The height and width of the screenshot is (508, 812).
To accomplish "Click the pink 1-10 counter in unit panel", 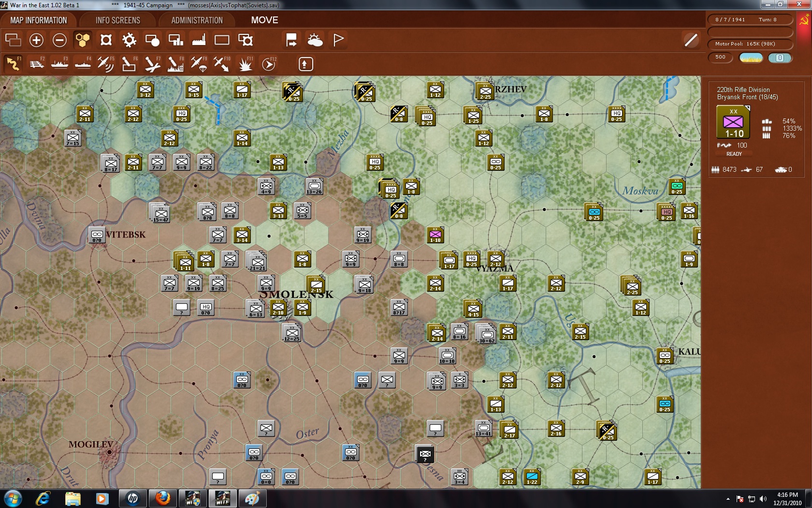I will (x=733, y=123).
